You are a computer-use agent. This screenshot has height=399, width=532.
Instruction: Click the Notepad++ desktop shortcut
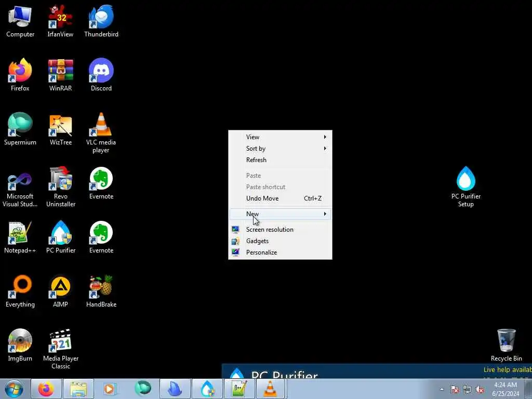point(20,237)
